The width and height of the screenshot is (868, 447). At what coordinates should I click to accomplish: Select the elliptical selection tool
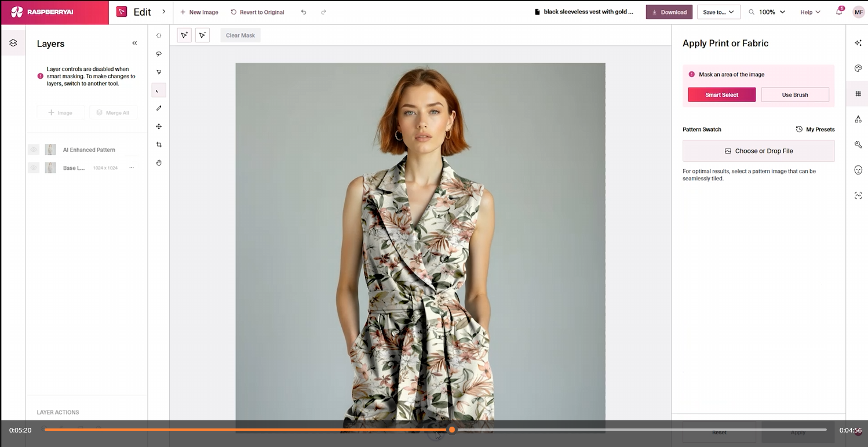coord(159,36)
